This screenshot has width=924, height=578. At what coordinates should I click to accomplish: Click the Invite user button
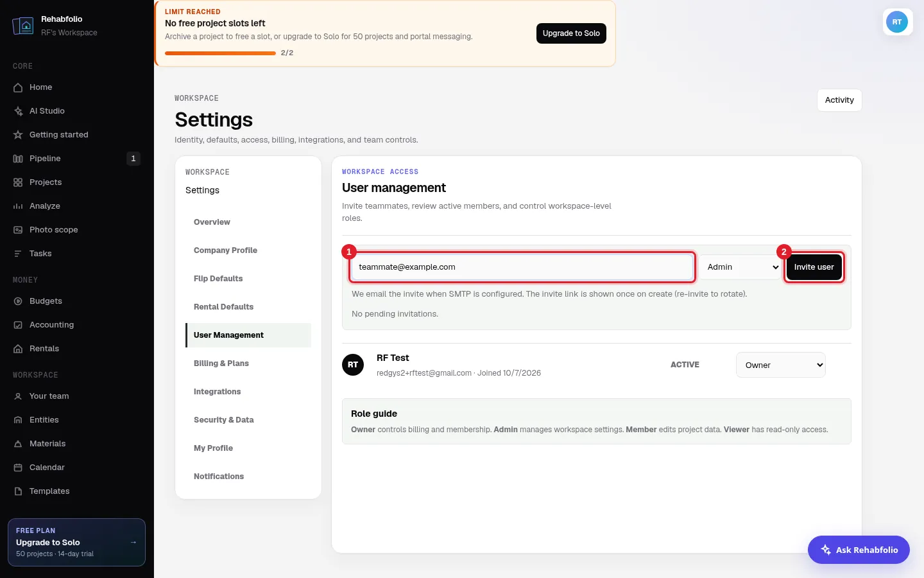814,267
